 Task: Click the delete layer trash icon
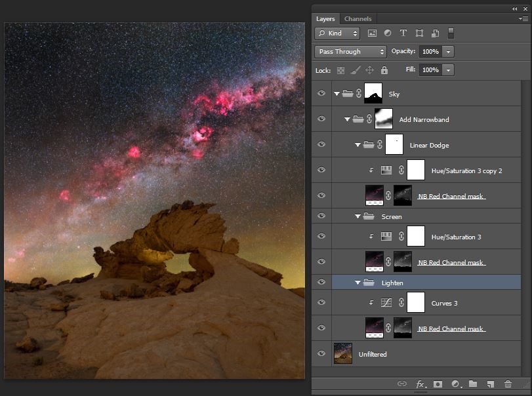(x=508, y=384)
